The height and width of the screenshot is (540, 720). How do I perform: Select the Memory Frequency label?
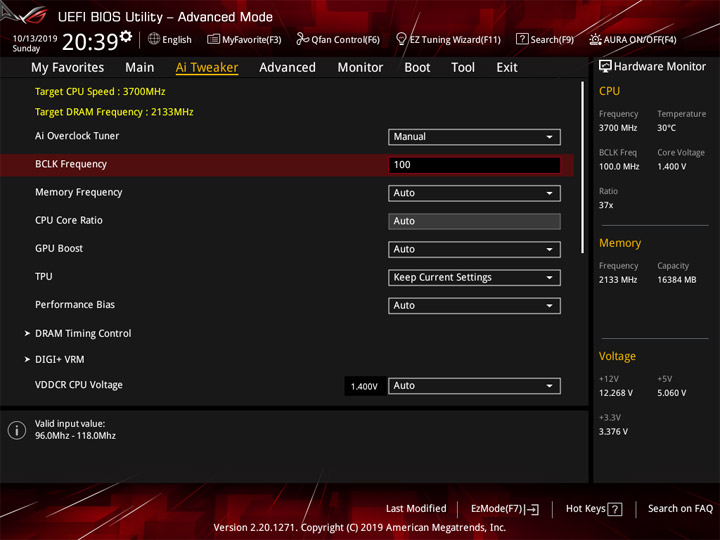click(79, 192)
